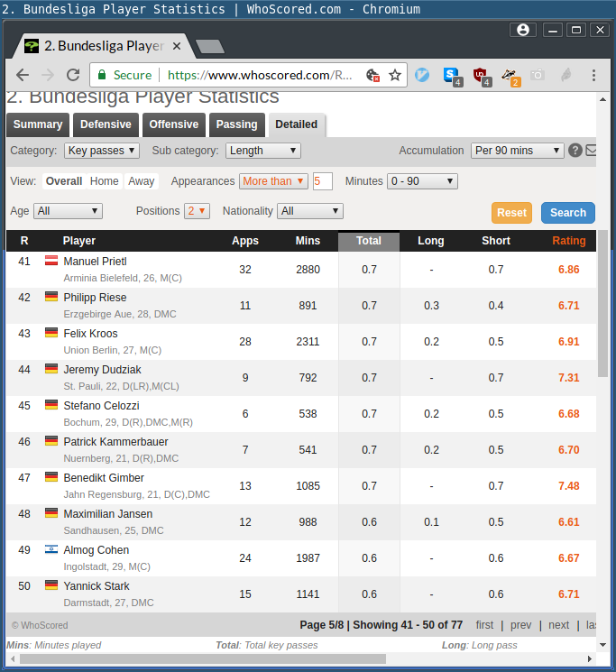Image resolution: width=616 pixels, height=672 pixels.
Task: Click horizontal scrollbar right arrow
Action: tap(590, 658)
